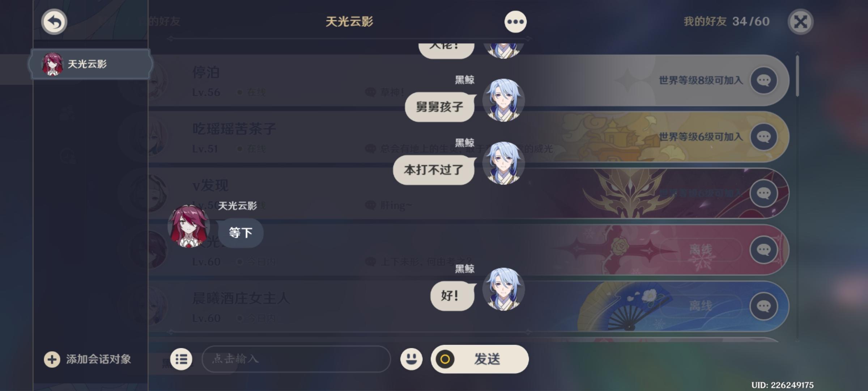
Task: Open the emoji picker smiley icon
Action: point(411,359)
